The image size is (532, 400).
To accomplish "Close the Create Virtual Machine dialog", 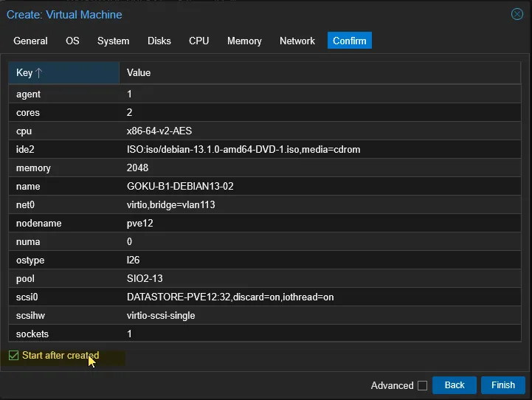I will coord(517,14).
